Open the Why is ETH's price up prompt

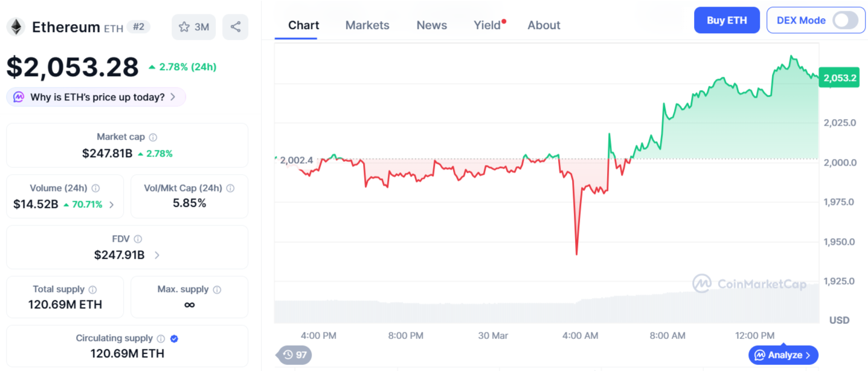pyautogui.click(x=95, y=97)
